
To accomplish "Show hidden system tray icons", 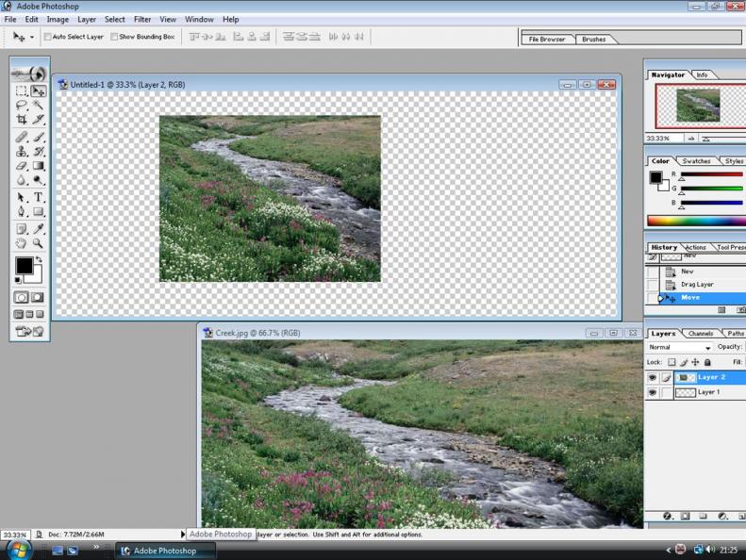I will point(668,550).
